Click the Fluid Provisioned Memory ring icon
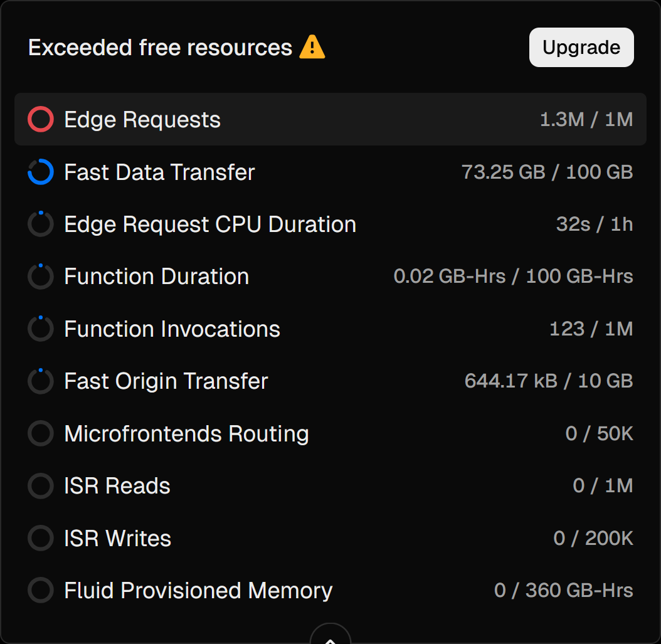 point(41,591)
